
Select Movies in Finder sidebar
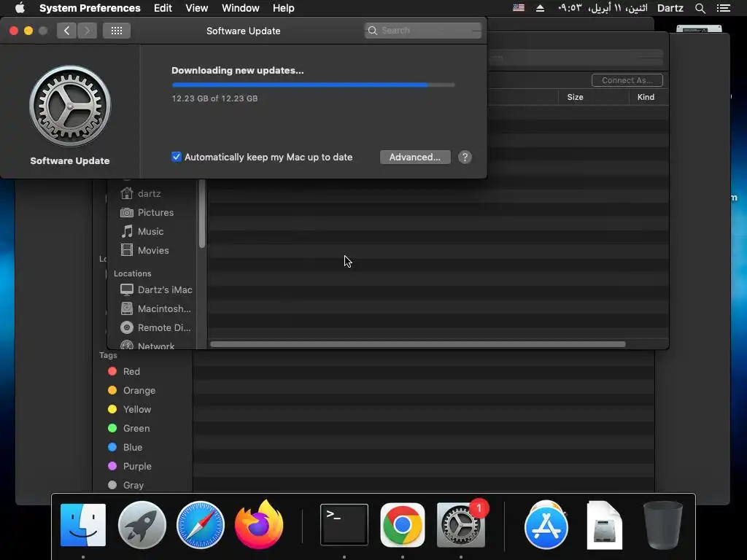tap(153, 251)
